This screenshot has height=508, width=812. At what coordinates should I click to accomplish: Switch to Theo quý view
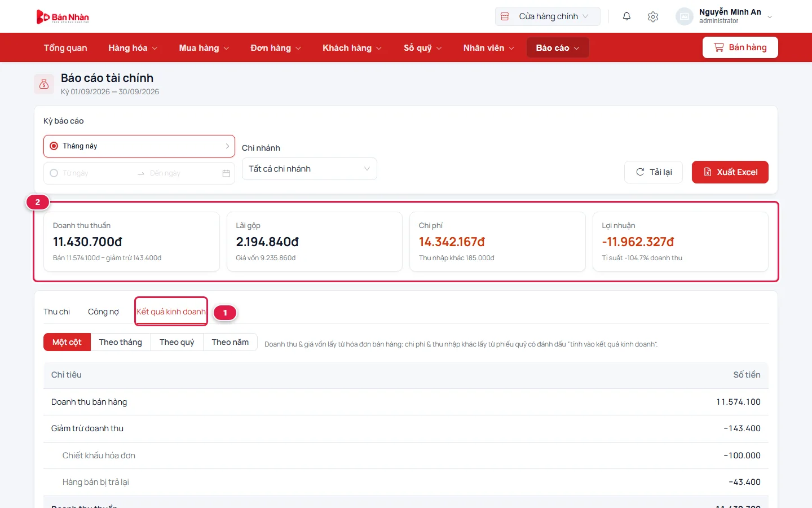[177, 342]
